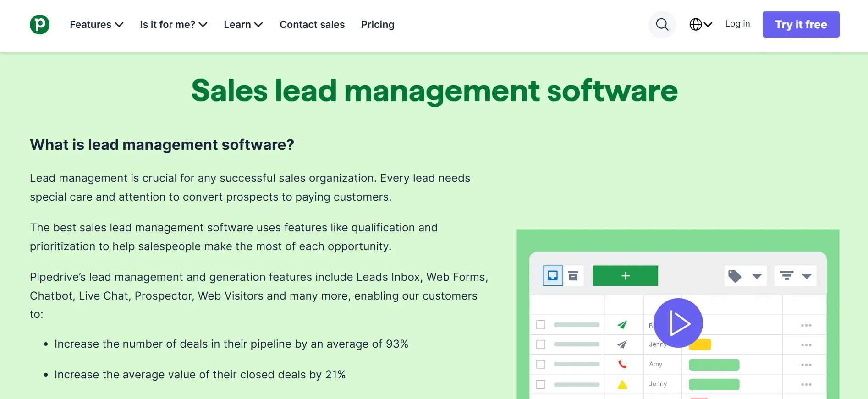The height and width of the screenshot is (399, 868).
Task: Click the paragraph starting "Lead management is crucial"
Action: [250, 187]
